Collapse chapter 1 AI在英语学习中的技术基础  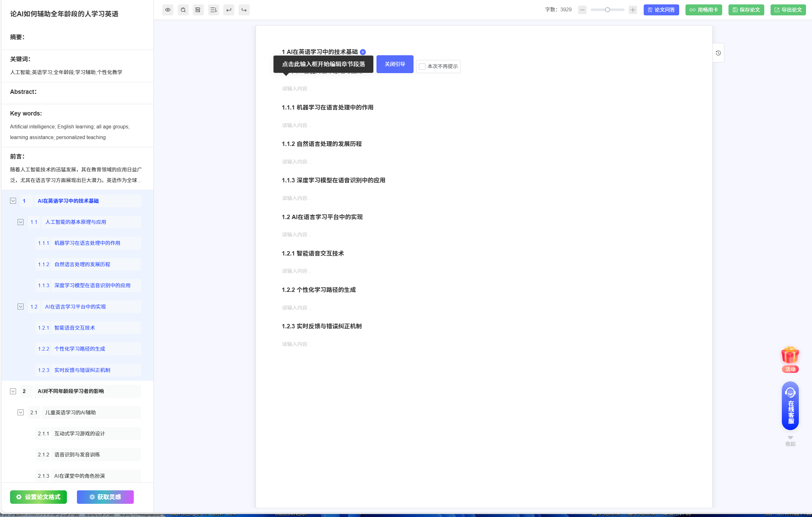13,201
